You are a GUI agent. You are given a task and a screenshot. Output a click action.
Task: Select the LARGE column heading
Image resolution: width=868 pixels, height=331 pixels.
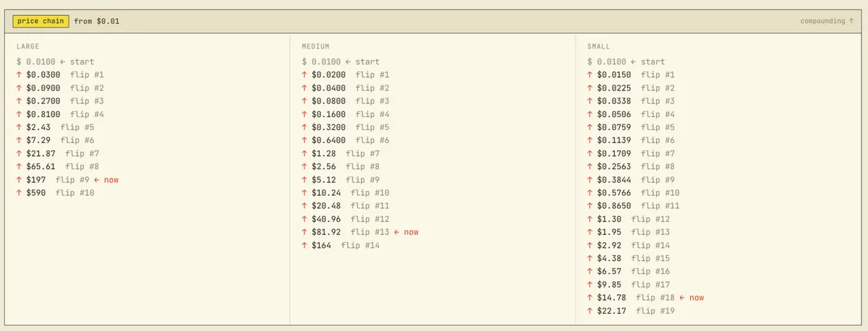click(28, 46)
